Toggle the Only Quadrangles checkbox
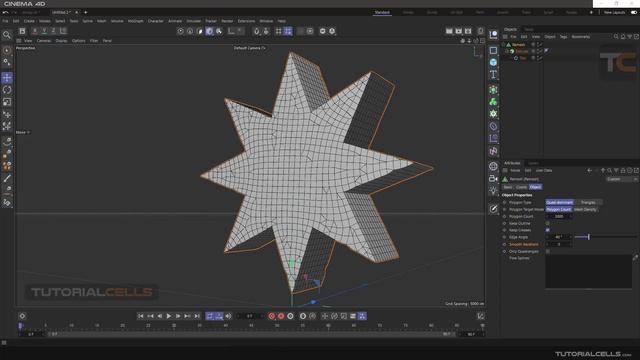Image resolution: width=640 pixels, height=360 pixels. tap(548, 251)
